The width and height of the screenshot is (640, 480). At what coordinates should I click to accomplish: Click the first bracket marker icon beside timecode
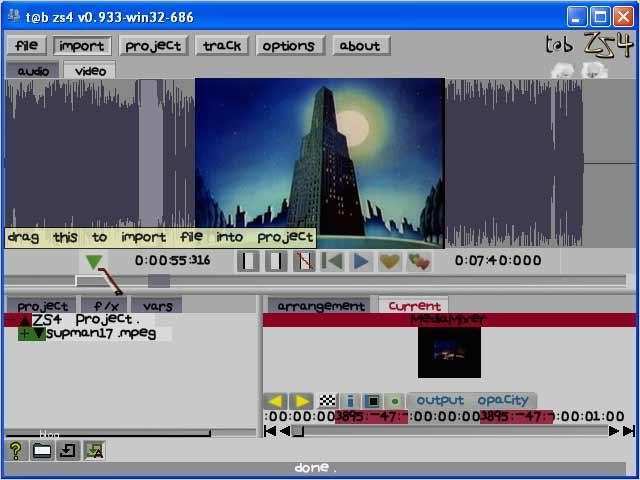click(248, 261)
